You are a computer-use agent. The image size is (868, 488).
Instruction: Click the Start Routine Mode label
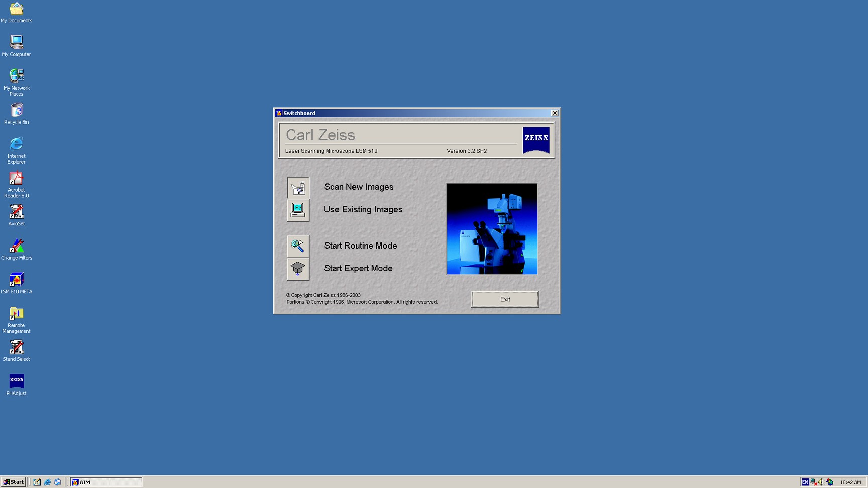tap(361, 246)
